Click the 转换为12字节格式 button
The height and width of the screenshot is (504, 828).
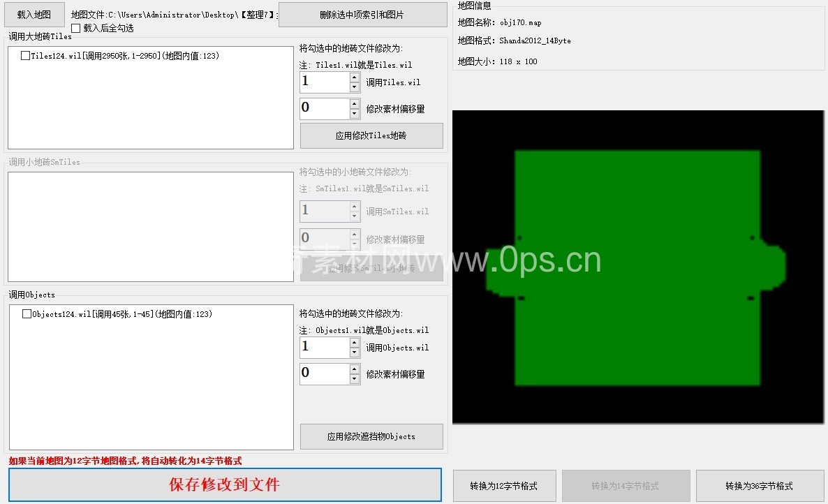(505, 486)
